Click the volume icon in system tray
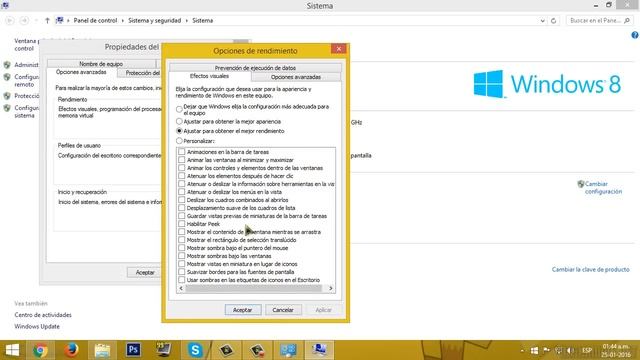The image size is (640, 360). coord(571,350)
